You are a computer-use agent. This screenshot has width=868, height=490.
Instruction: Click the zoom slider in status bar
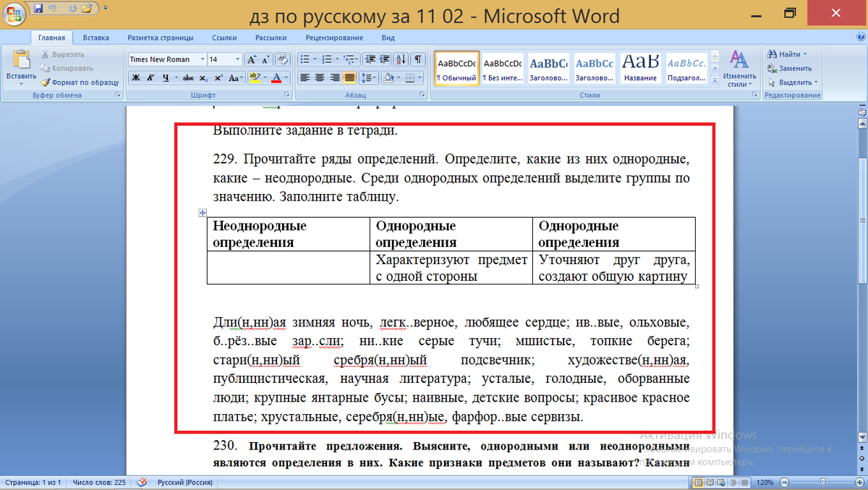824,482
